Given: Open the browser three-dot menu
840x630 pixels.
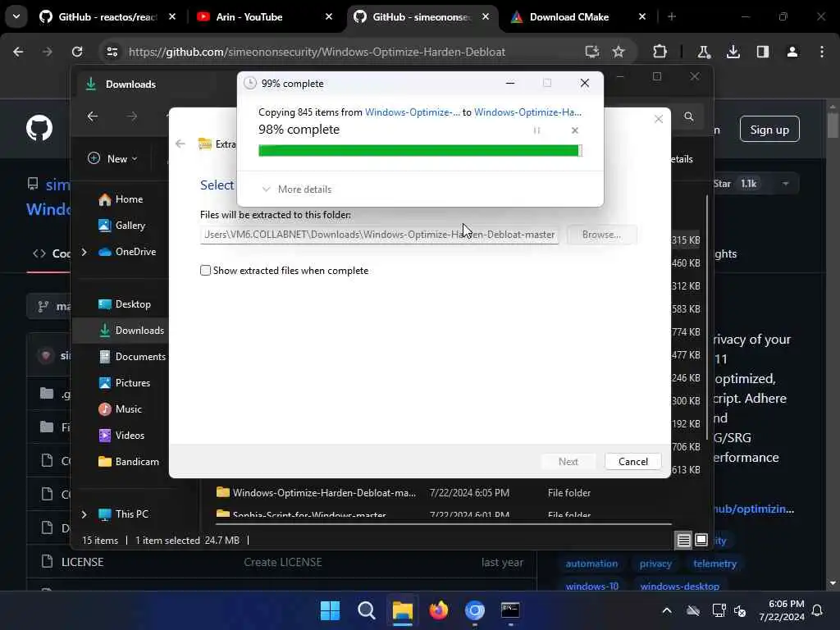Looking at the screenshot, I should (822, 52).
